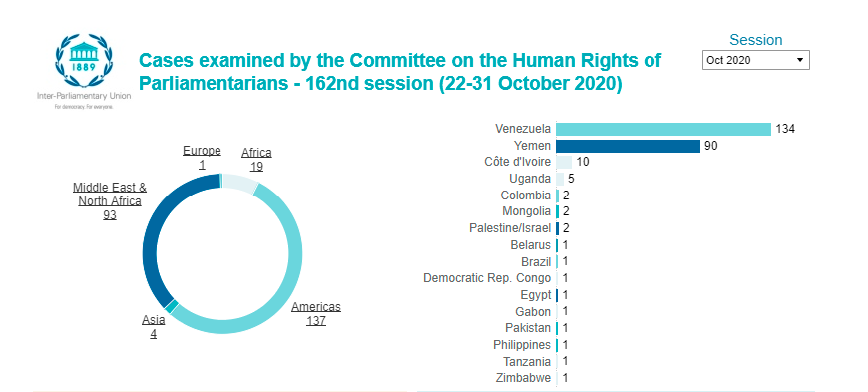Select the Venezuela bar with 134 cases
Viewport: 868px width, 392px height.
663,129
